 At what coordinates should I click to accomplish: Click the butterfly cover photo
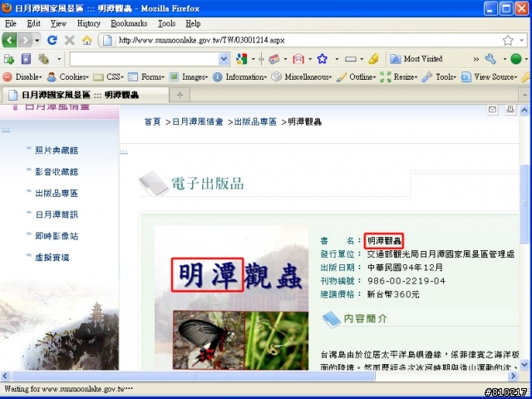[x=209, y=340]
